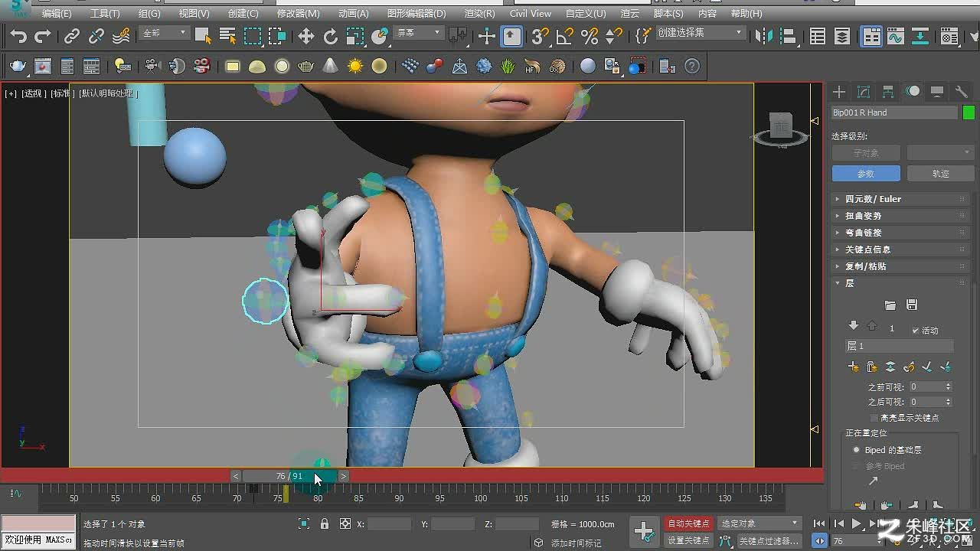Click the 添加时间标记 label
Viewport: 980px width, 551px height.
[577, 543]
